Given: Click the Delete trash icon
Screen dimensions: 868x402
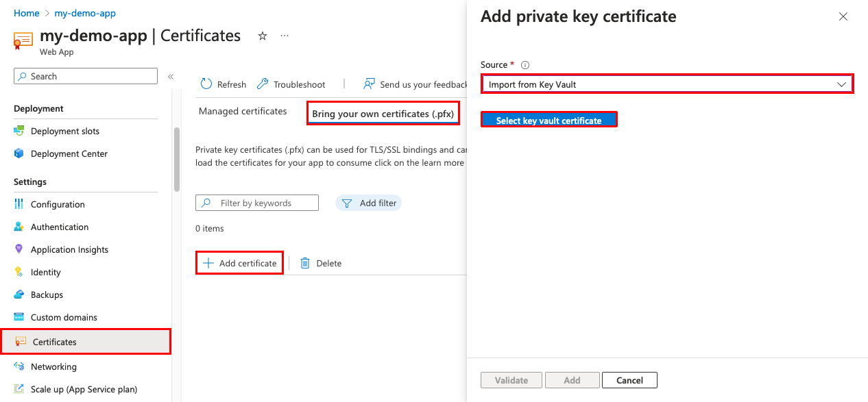Looking at the screenshot, I should coord(305,262).
